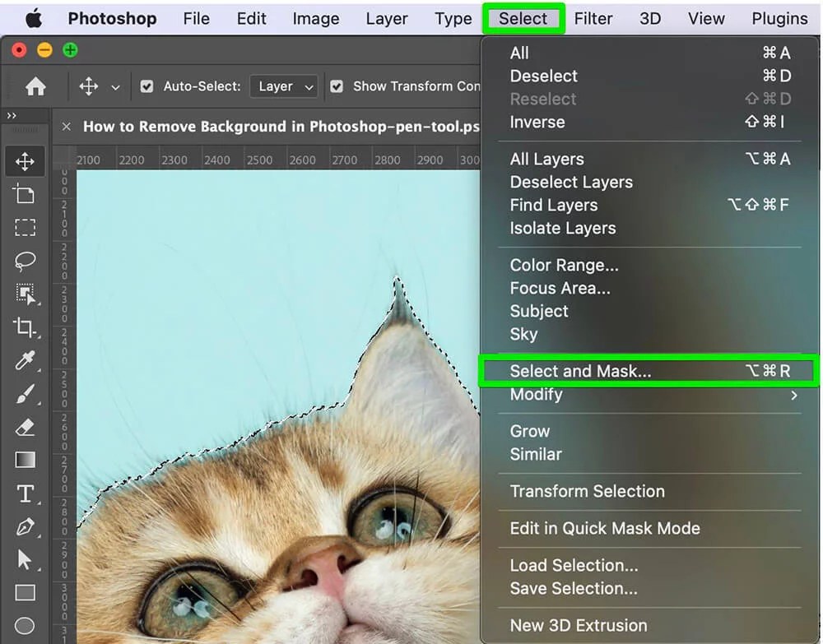Screen dimensions: 823x644
Task: Select the Move tool
Action: tap(25, 161)
